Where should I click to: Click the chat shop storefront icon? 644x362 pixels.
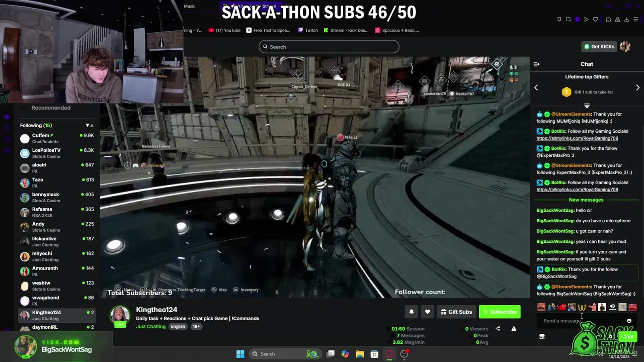point(542,337)
